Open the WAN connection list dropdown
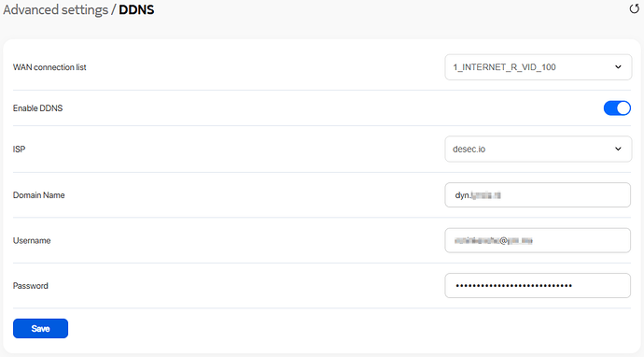The image size is (644, 357). point(538,67)
